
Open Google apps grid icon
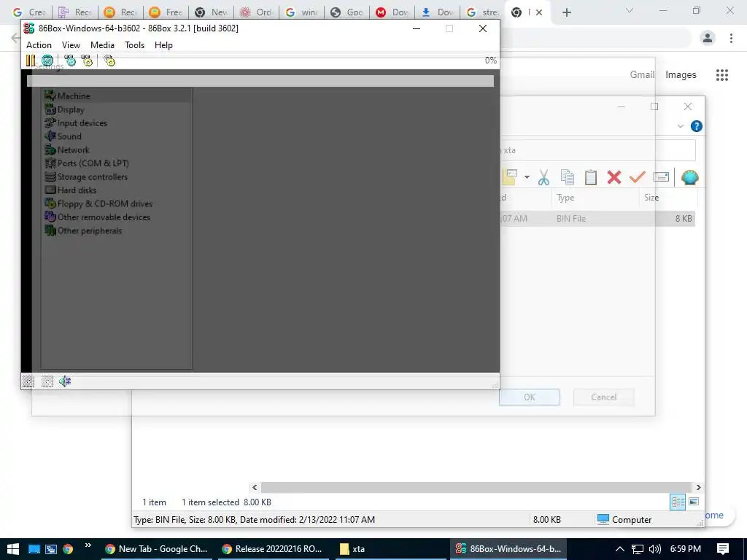pyautogui.click(x=722, y=75)
